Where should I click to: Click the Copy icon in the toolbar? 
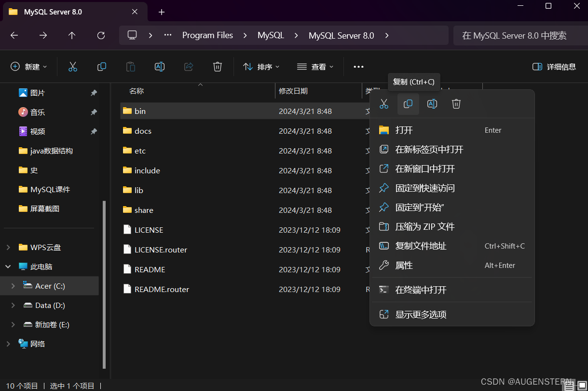pos(102,67)
